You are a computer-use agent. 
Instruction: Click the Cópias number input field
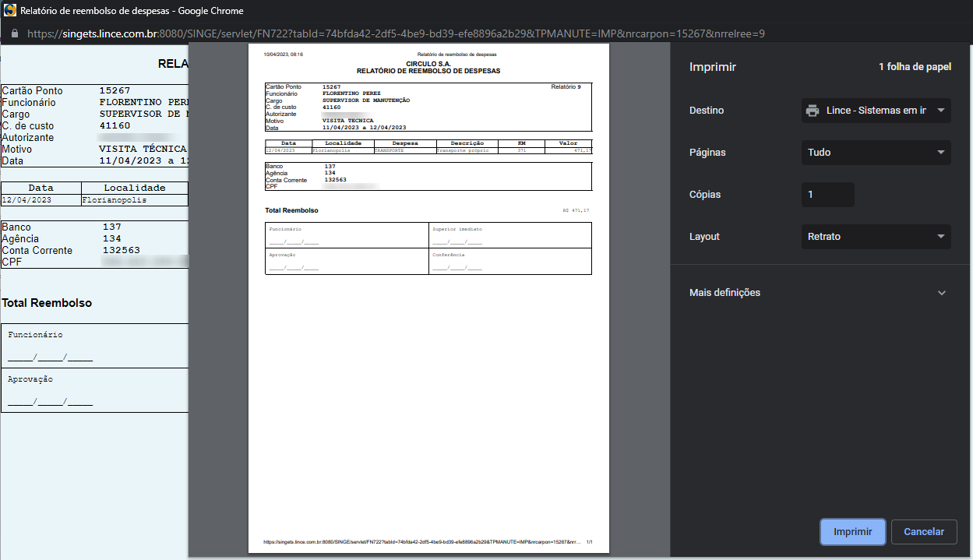tap(828, 195)
